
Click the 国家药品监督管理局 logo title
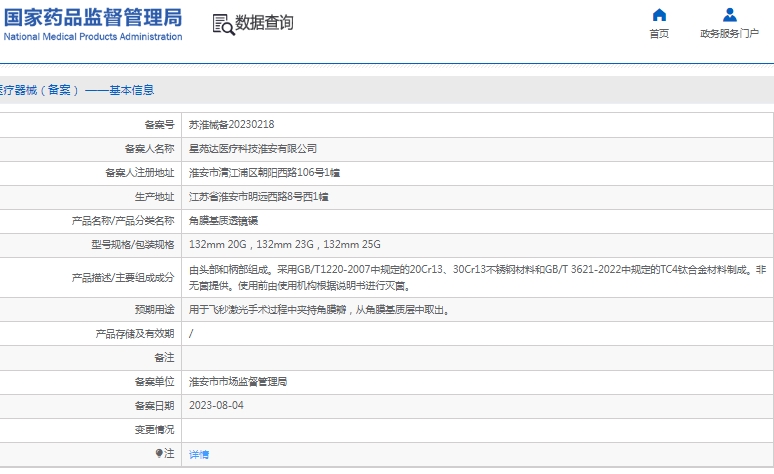(93, 17)
